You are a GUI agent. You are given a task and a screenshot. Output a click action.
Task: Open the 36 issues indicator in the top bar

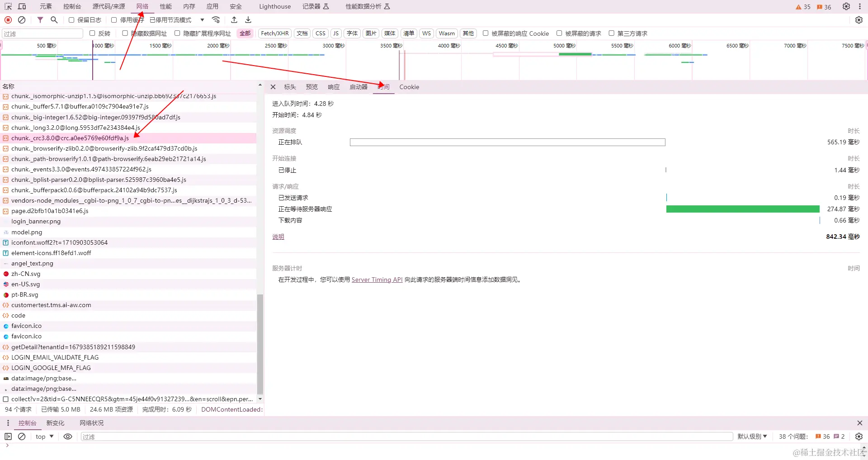[824, 7]
